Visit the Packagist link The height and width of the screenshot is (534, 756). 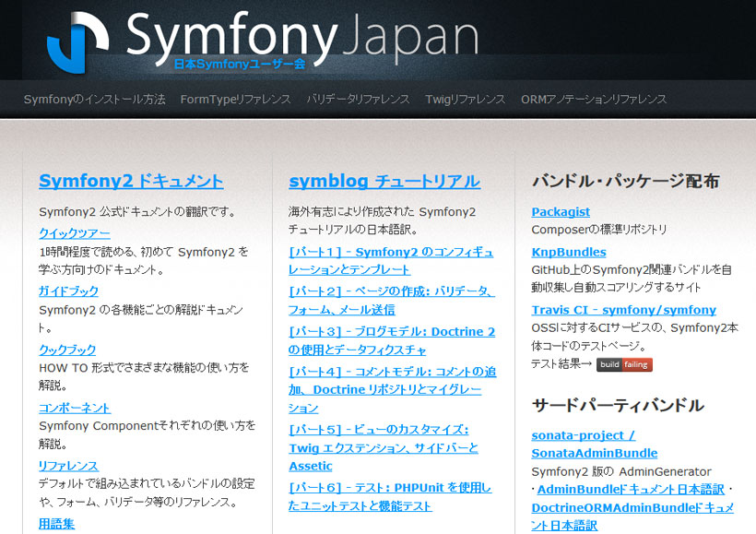coord(561,212)
